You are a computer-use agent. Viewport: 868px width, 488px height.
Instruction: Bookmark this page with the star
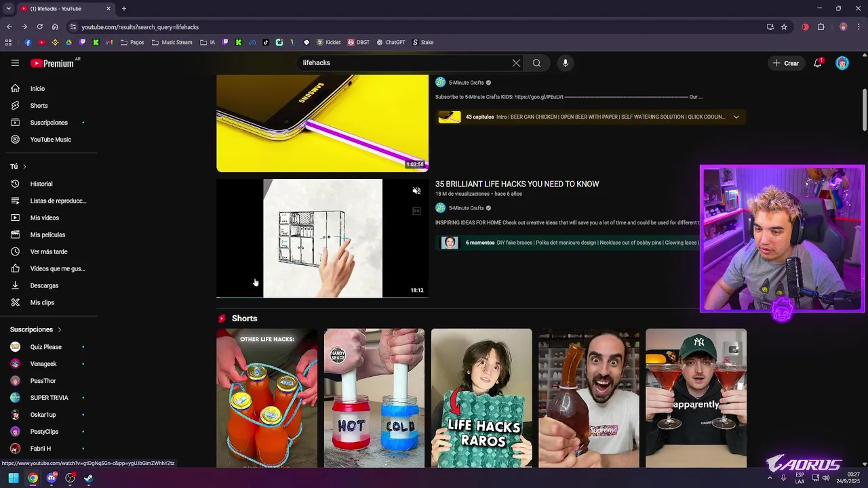(x=784, y=27)
